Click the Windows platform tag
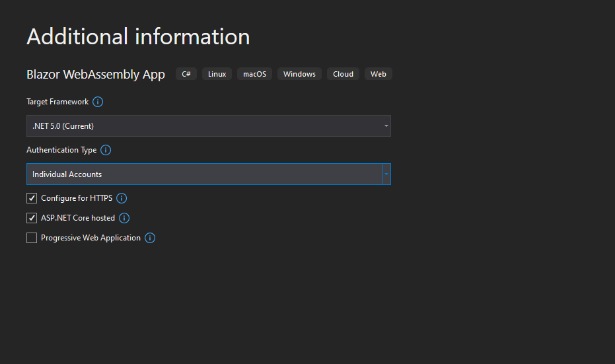The width and height of the screenshot is (615, 364). click(x=299, y=74)
